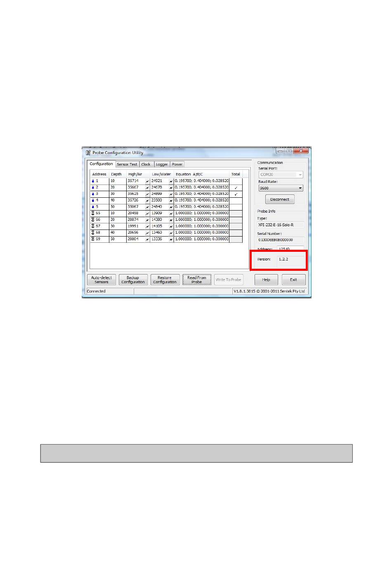Click the salinity sensor icon for address 68
The height and width of the screenshot is (573, 392).
[93, 232]
